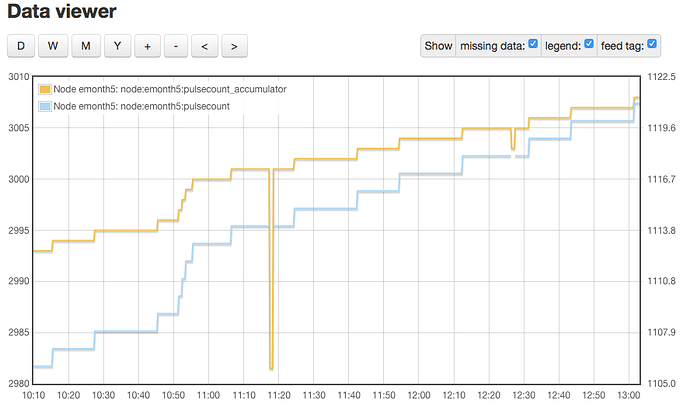Click orange pulsecount_accumulator legend swatch

[x=45, y=89]
